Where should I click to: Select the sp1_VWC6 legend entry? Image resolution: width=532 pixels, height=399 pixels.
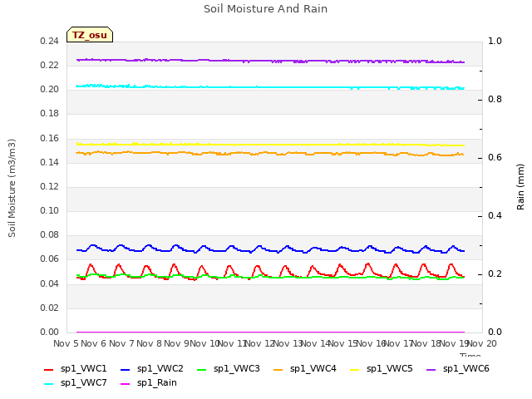458,369
